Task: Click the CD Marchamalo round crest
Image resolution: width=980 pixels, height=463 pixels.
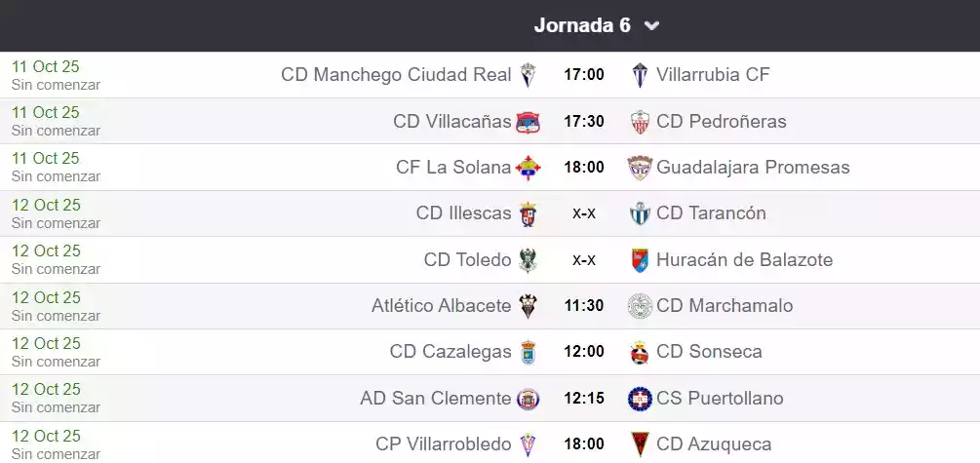Action: [x=640, y=306]
